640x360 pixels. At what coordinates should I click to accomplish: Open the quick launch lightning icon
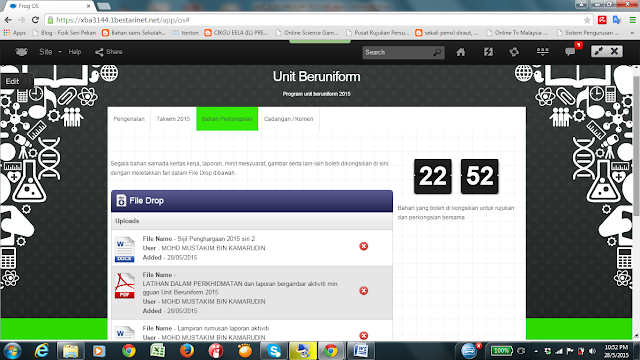(488, 52)
